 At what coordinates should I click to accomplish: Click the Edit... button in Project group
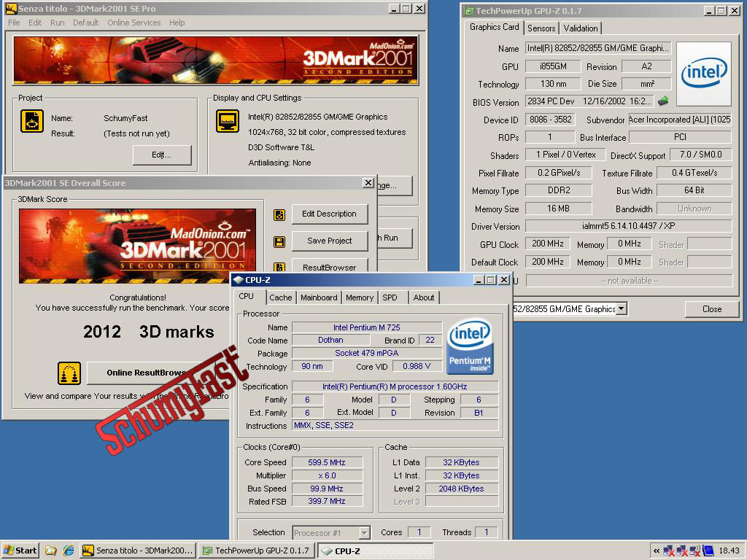[161, 155]
